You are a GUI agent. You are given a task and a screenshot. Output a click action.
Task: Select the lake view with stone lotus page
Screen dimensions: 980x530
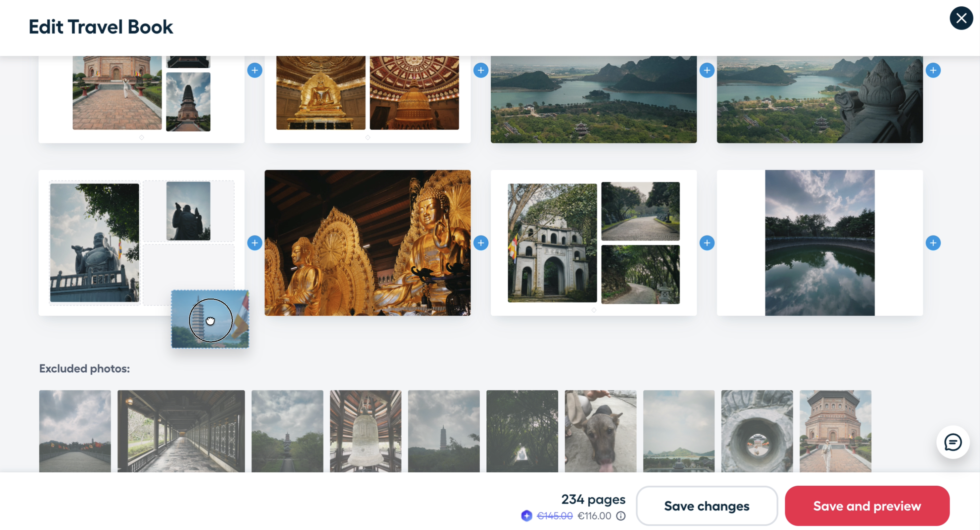[820, 100]
